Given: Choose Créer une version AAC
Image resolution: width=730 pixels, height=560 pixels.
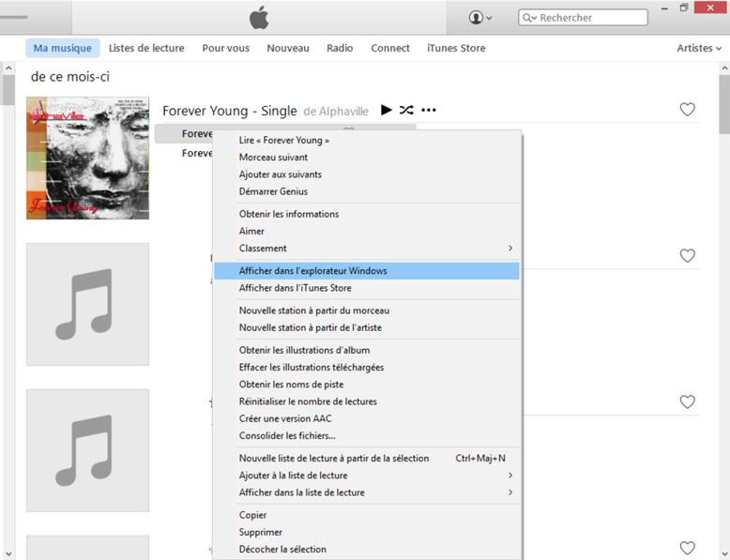Looking at the screenshot, I should click(x=366, y=418).
